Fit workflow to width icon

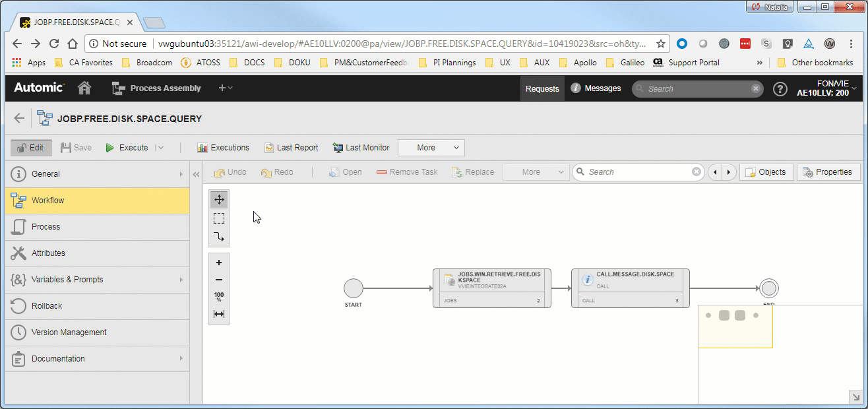point(219,314)
